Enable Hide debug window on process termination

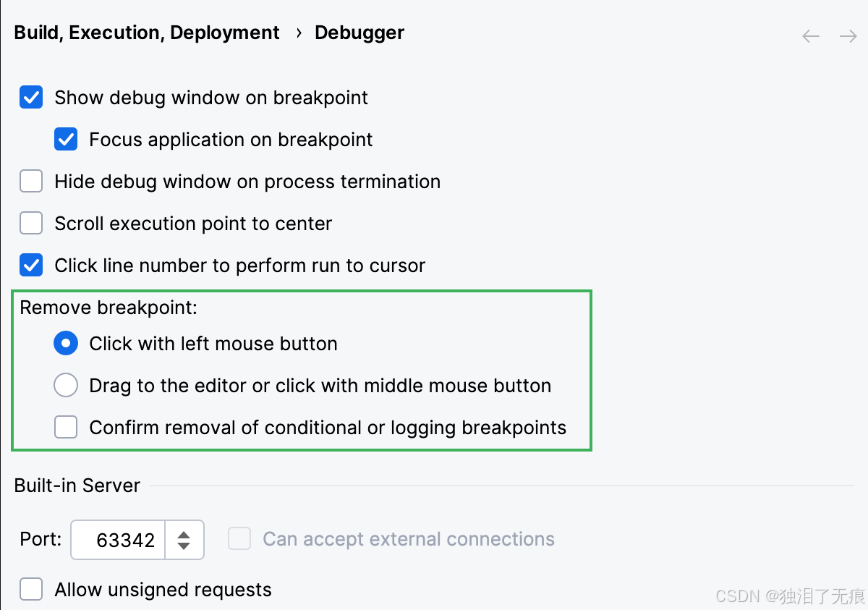pyautogui.click(x=31, y=181)
